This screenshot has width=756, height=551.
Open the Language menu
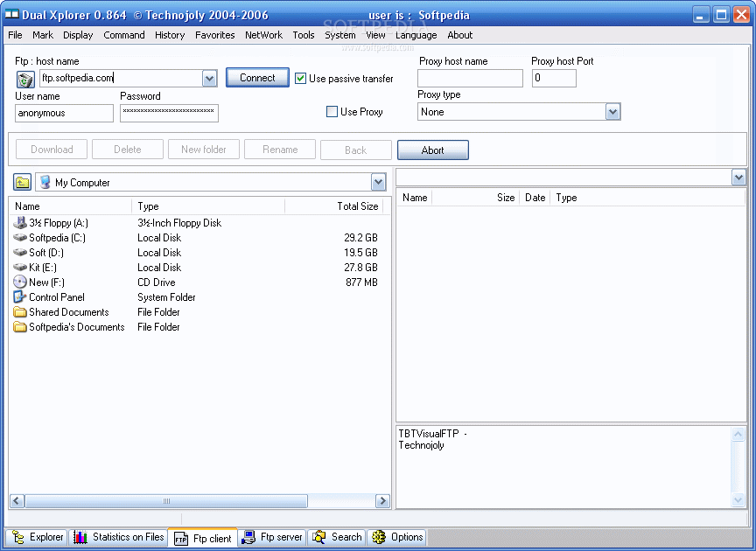[416, 35]
